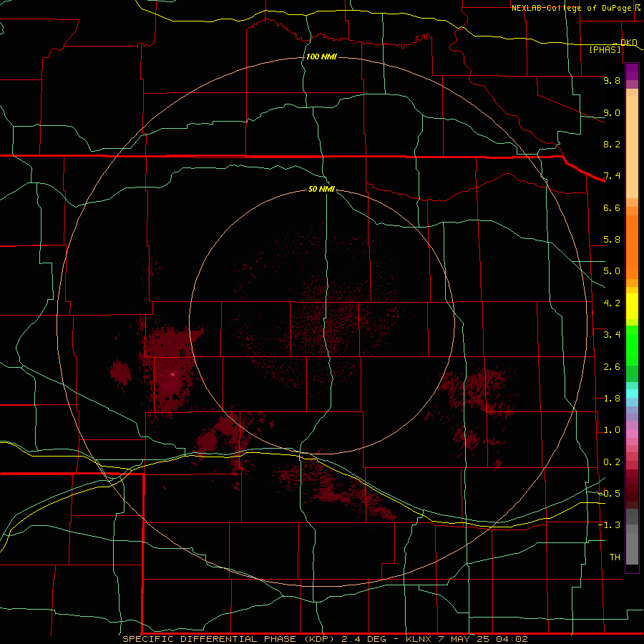
Task: Click the -0.5 value on the color scale
Action: point(610,494)
